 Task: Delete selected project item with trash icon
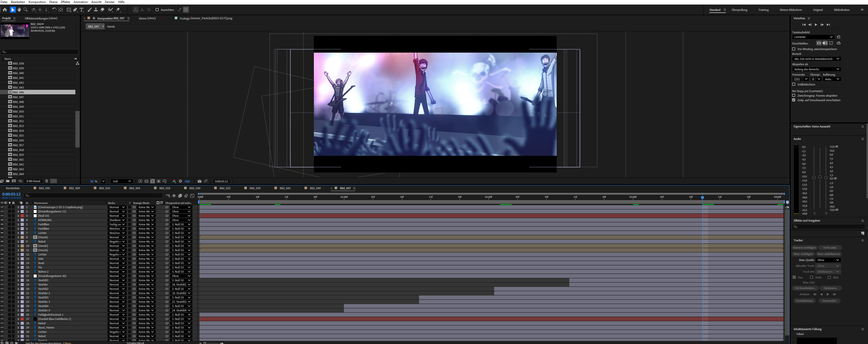click(x=47, y=181)
